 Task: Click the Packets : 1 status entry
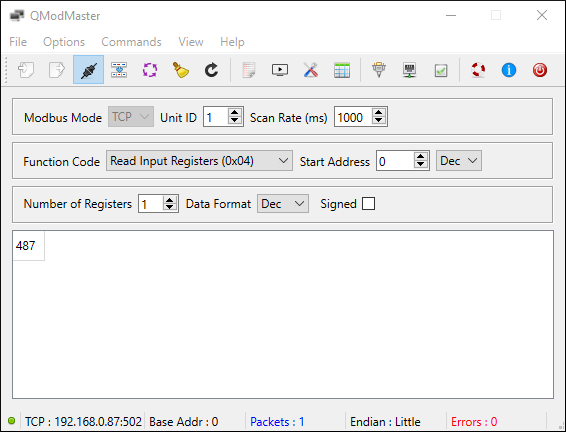coord(277,422)
